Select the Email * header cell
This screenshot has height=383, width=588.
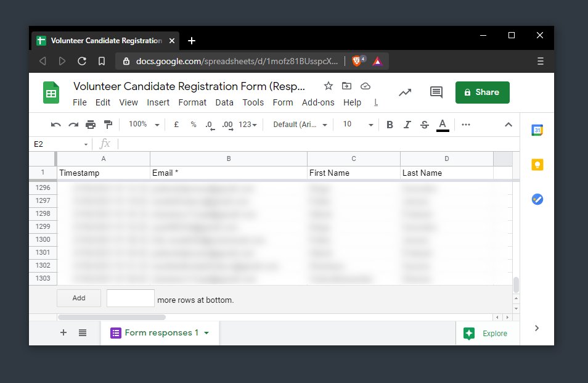pyautogui.click(x=229, y=173)
